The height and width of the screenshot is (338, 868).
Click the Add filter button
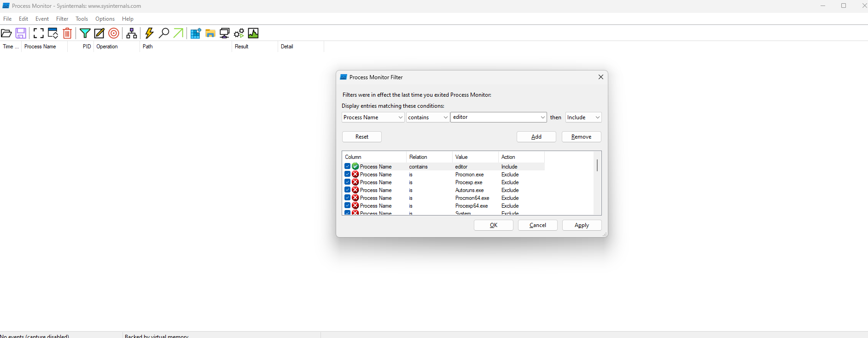coord(536,137)
